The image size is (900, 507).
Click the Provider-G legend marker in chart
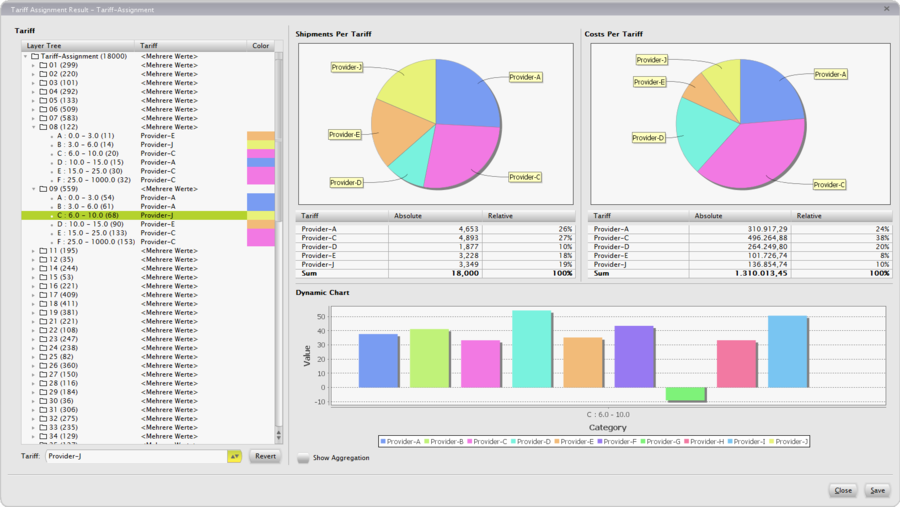[x=642, y=441]
